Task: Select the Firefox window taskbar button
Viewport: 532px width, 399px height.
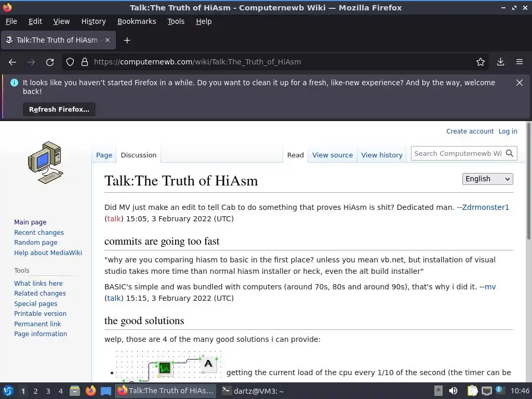Action: (x=166, y=391)
